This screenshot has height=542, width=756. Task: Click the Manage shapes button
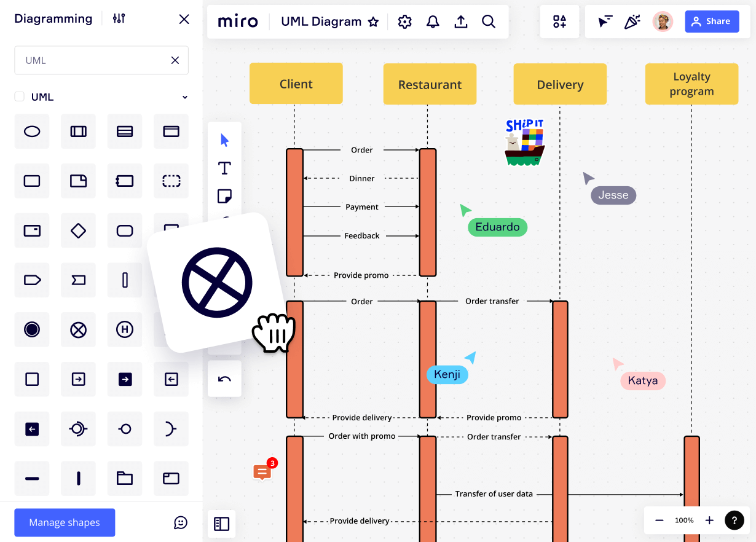64,522
